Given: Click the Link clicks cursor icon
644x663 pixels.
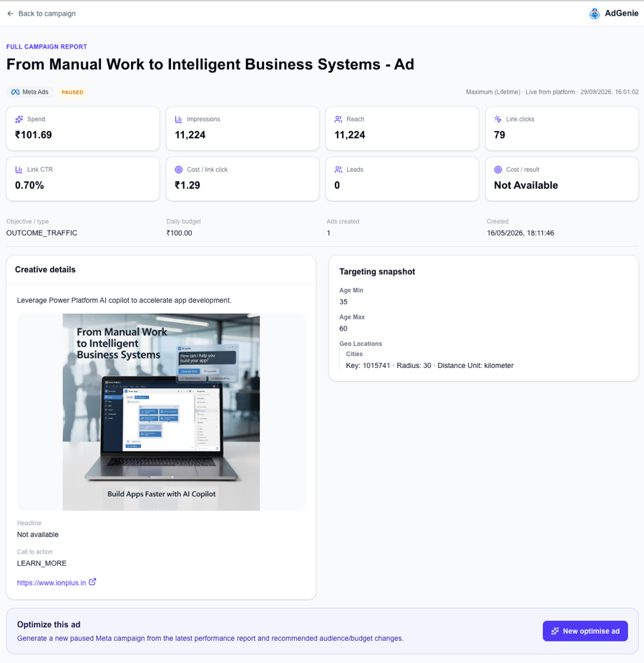Looking at the screenshot, I should 498,120.
